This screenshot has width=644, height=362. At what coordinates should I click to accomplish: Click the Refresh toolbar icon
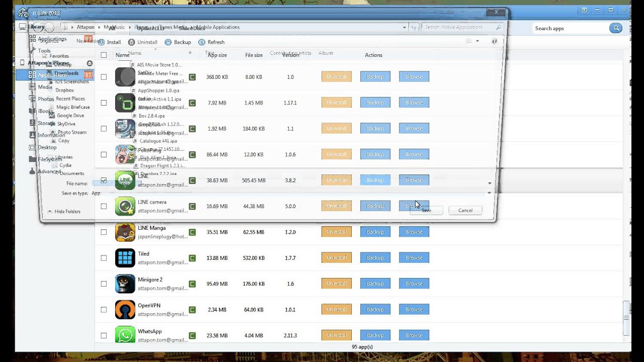pyautogui.click(x=202, y=42)
